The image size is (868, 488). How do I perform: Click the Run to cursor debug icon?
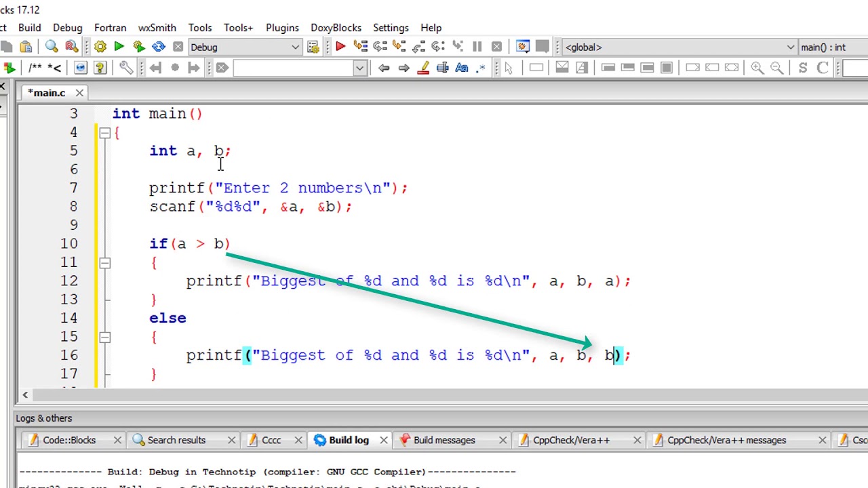coord(360,47)
